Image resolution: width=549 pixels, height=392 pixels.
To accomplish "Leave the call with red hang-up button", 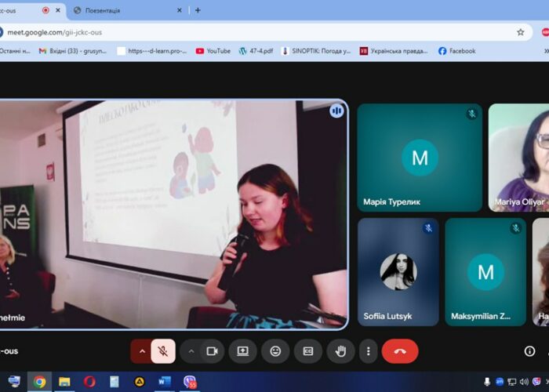I will coord(400,351).
